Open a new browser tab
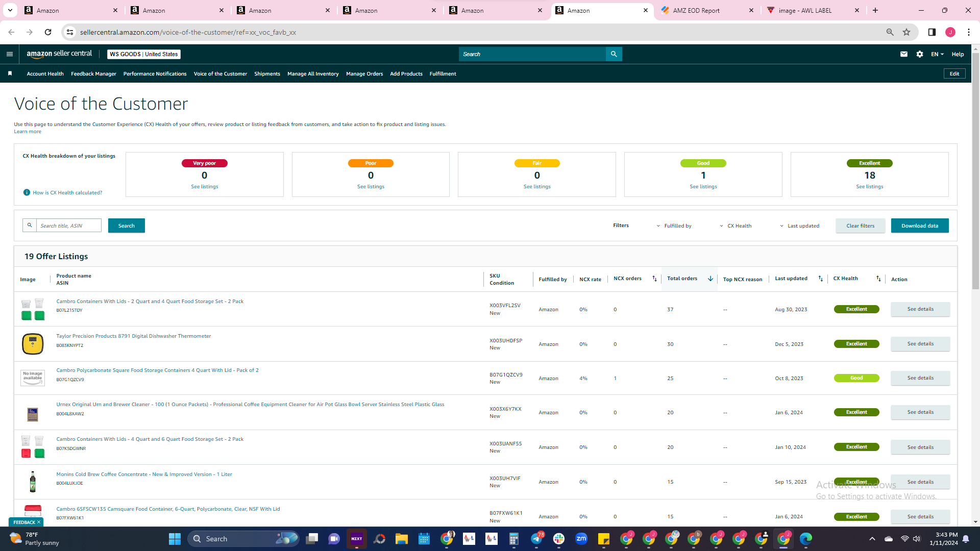 pos(875,10)
